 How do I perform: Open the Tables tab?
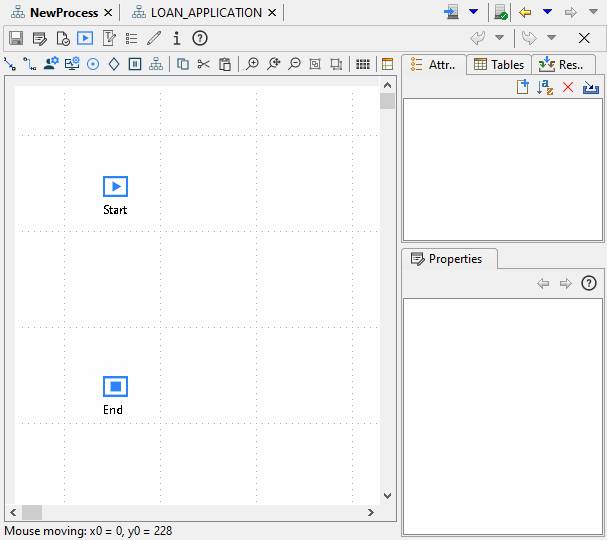coord(499,65)
